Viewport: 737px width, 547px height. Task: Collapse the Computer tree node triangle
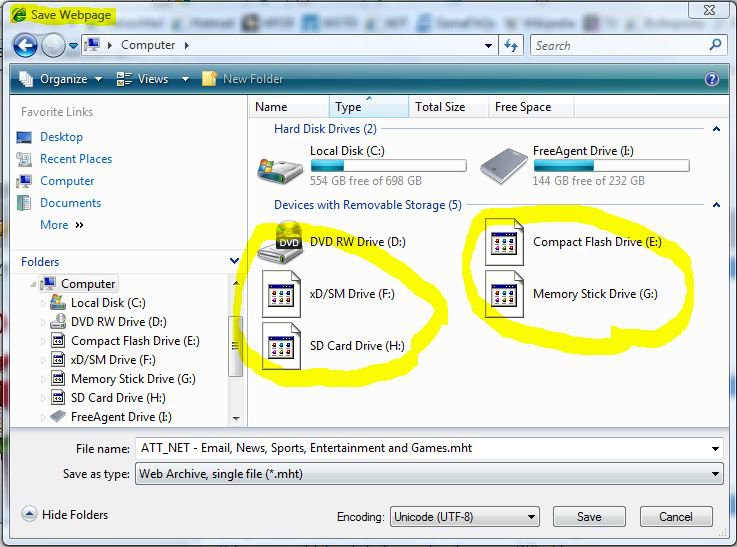pyautogui.click(x=33, y=284)
